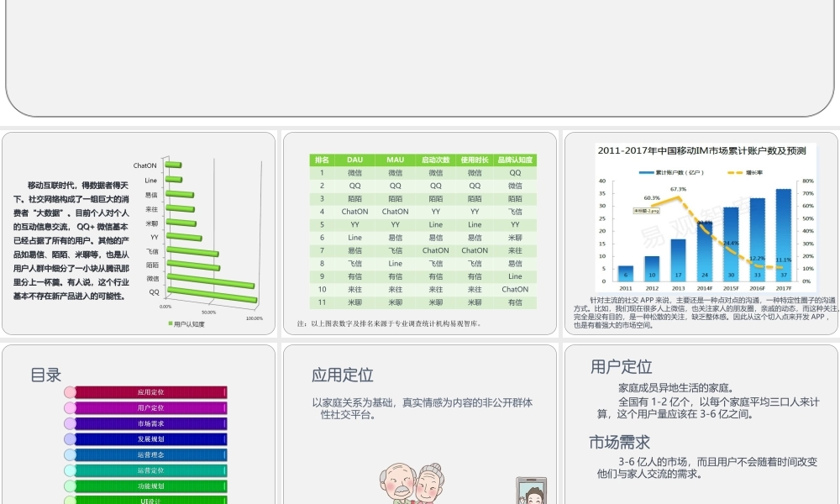Click the 未标题-2.png label on the IM chart

(x=646, y=211)
